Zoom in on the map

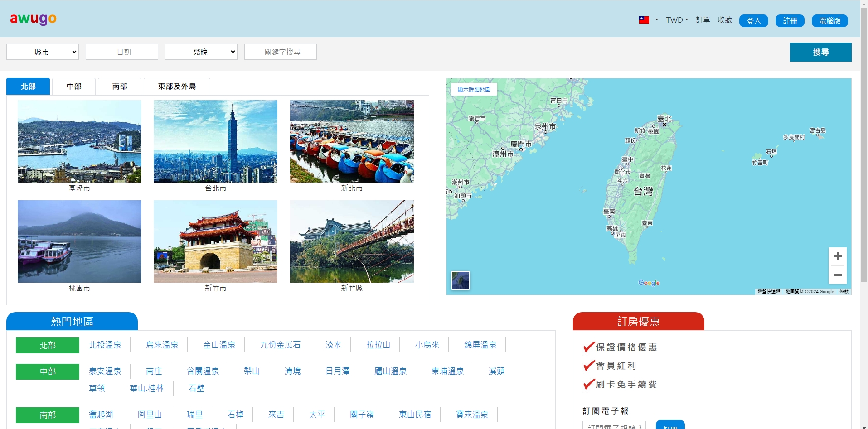coord(837,256)
